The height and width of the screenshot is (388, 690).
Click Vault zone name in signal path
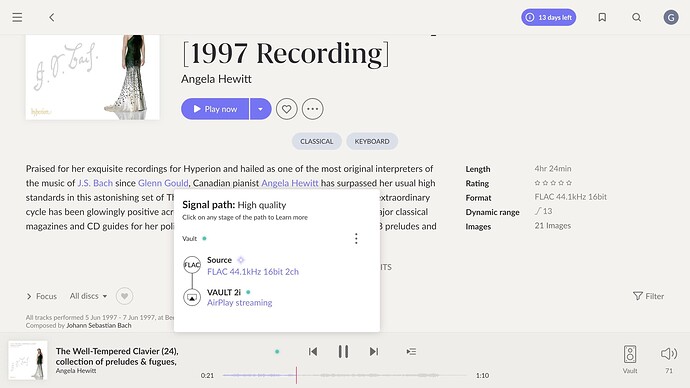190,238
